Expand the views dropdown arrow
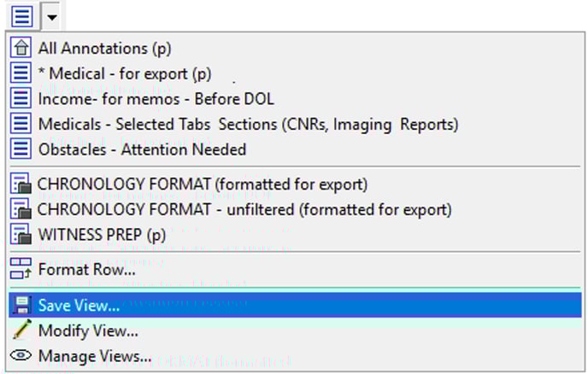The width and height of the screenshot is (588, 374). pyautogui.click(x=52, y=15)
